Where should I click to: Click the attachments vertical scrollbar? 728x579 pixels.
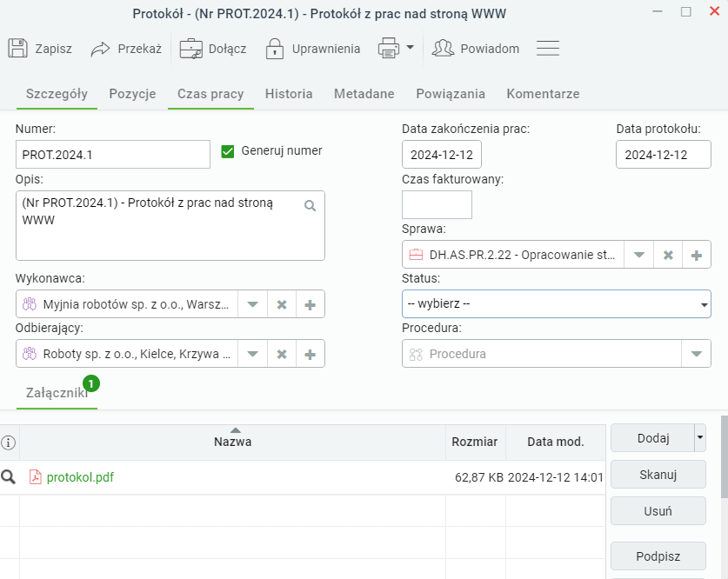pyautogui.click(x=724, y=457)
